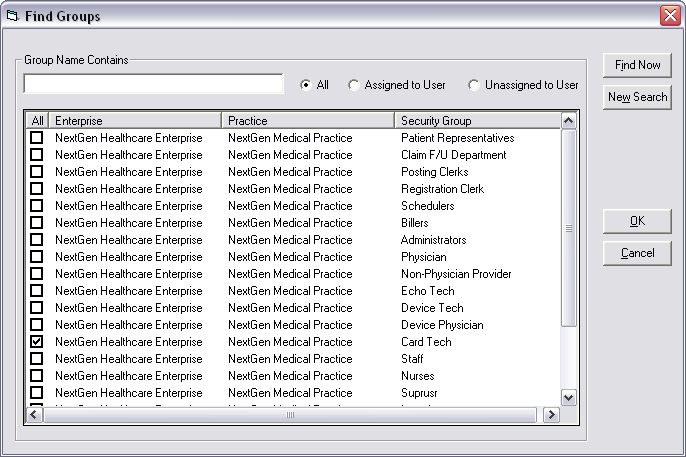Click the Enterprise cell in the Billers row

click(129, 223)
